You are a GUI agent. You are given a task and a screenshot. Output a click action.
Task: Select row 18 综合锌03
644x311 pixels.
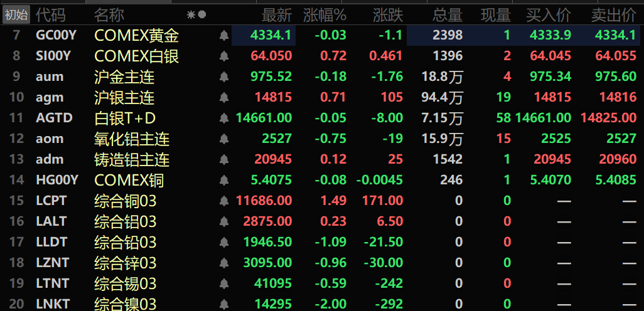tap(125, 263)
